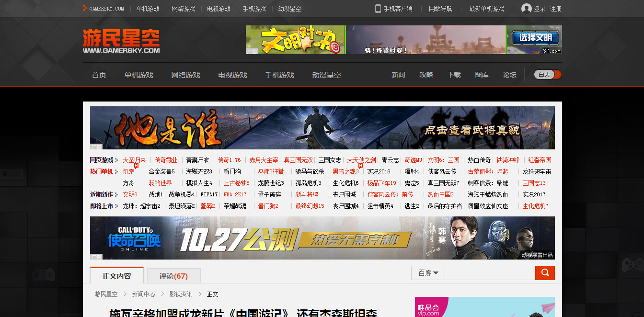
Task: Open the 看门狗2 link
Action: (268, 206)
